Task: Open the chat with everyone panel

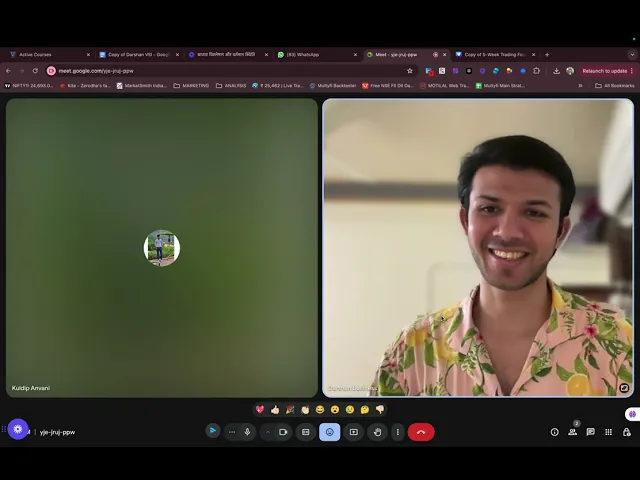Action: point(591,432)
